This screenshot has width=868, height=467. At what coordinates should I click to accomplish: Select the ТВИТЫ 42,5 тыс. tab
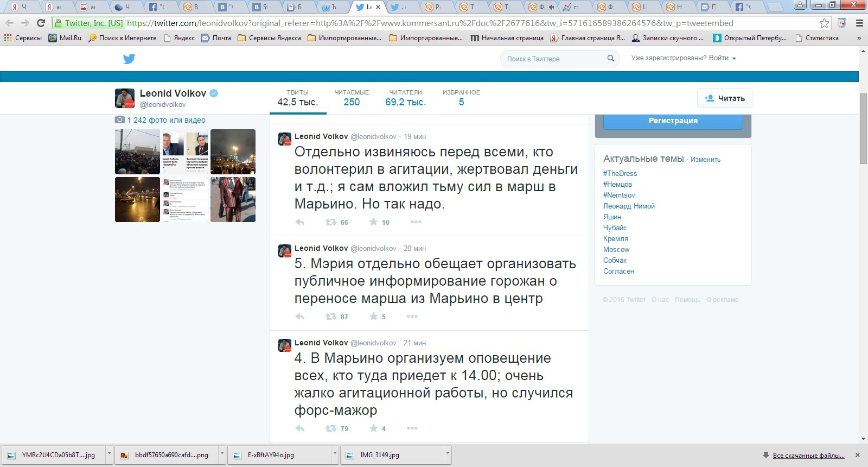(x=298, y=98)
